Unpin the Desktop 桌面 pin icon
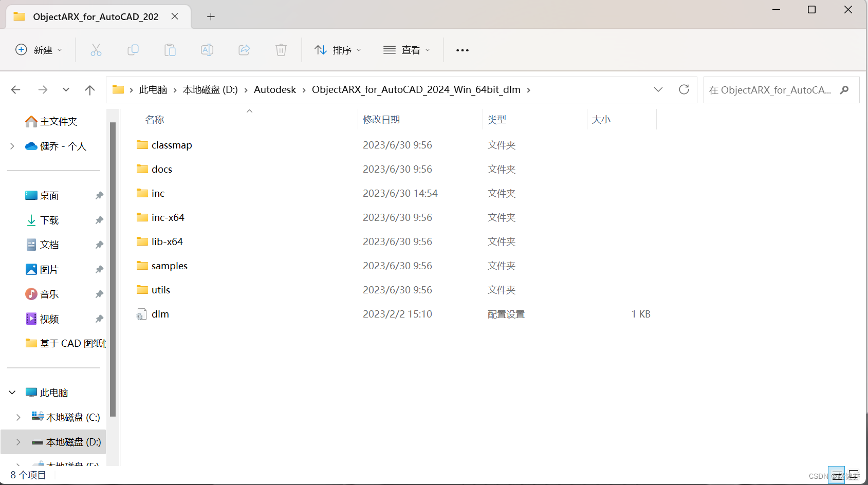 tap(99, 195)
